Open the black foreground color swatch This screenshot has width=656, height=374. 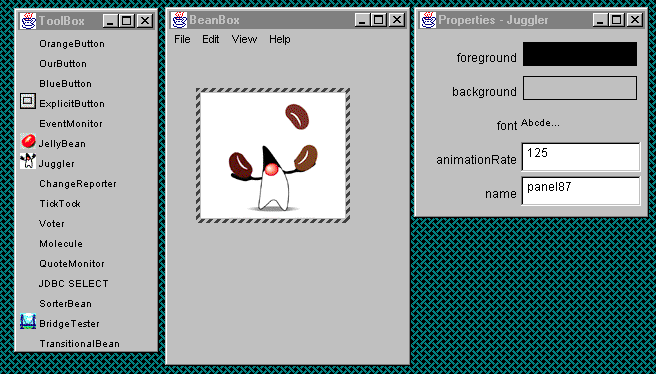[580, 54]
